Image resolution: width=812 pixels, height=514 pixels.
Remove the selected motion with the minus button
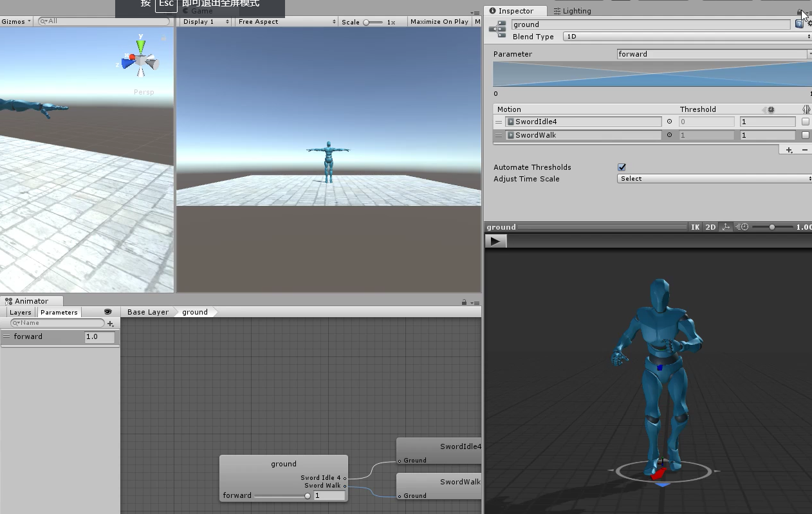point(804,150)
